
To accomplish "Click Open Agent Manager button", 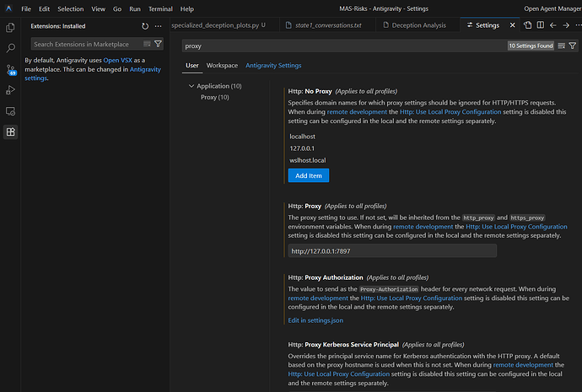I will coord(552,8).
